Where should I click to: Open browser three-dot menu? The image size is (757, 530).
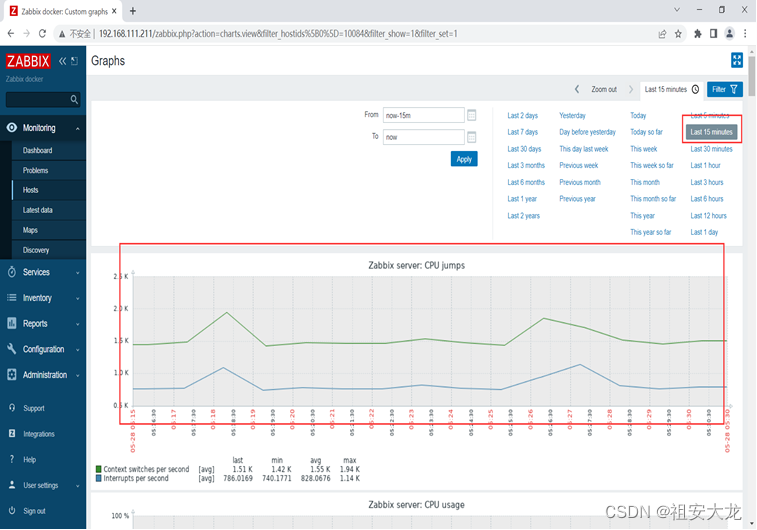(x=745, y=33)
